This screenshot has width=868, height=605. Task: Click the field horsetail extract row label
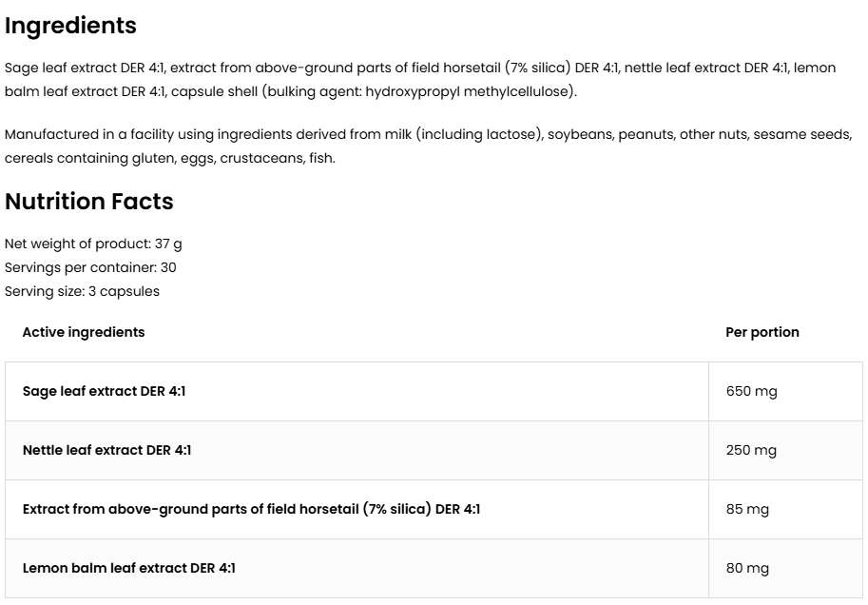point(251,509)
